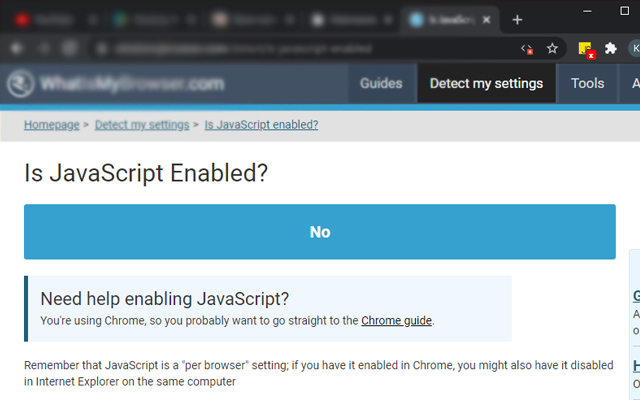
Task: Click the blue No result banner
Action: (320, 232)
